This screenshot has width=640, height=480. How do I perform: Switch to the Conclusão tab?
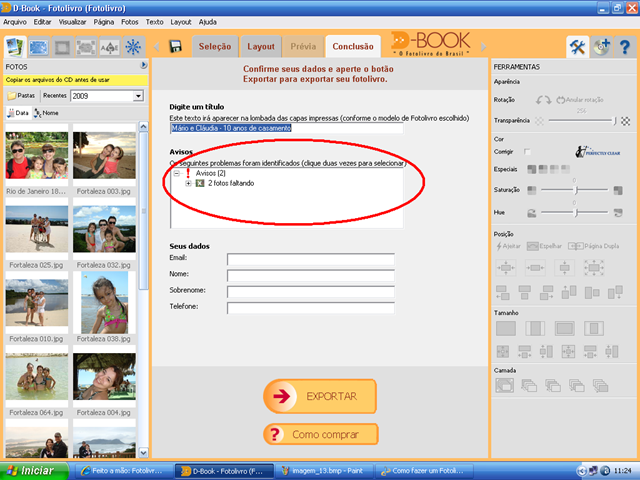pyautogui.click(x=353, y=47)
